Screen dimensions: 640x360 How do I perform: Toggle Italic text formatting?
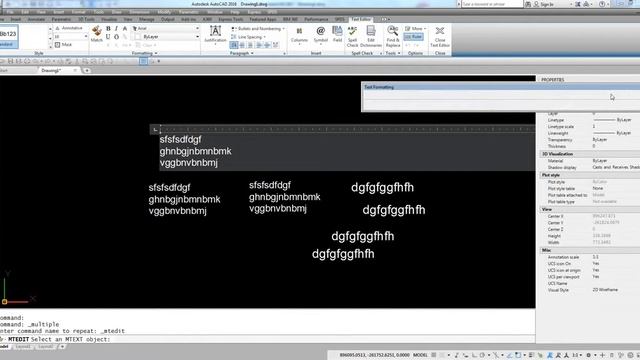pyautogui.click(x=116, y=29)
